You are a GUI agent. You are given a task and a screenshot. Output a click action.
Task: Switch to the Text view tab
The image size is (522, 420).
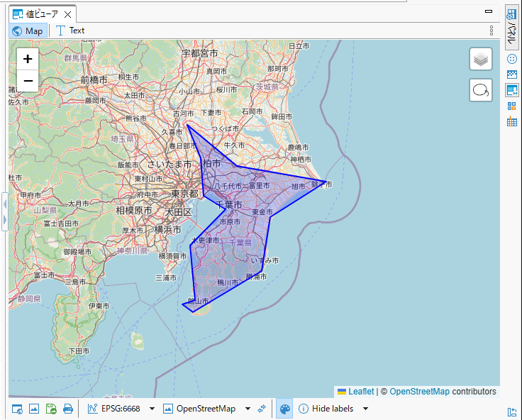point(70,31)
